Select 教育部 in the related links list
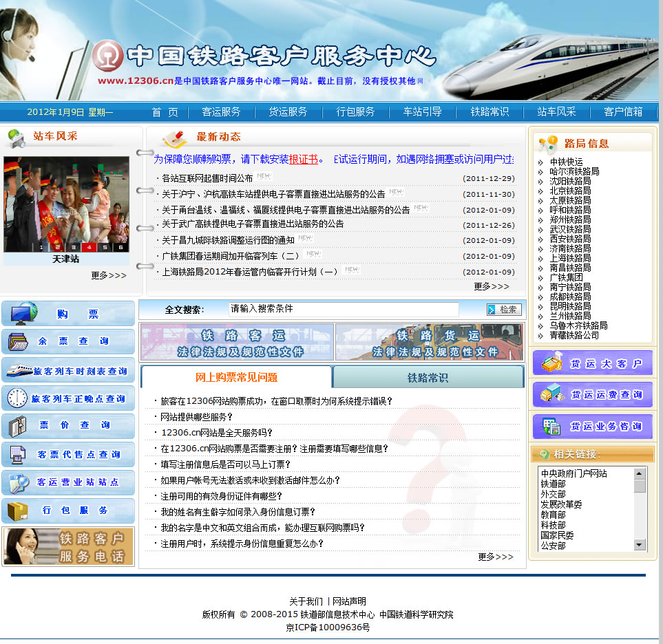 point(553,515)
